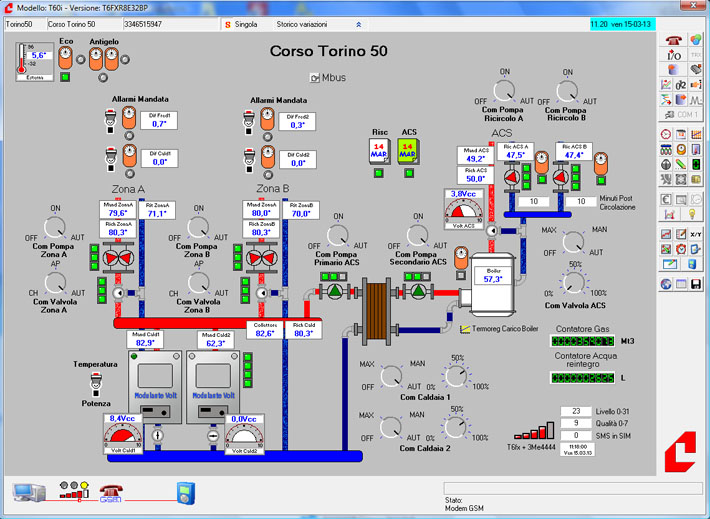
Task: Click the red telephone icon in right toolbar
Action: point(668,39)
